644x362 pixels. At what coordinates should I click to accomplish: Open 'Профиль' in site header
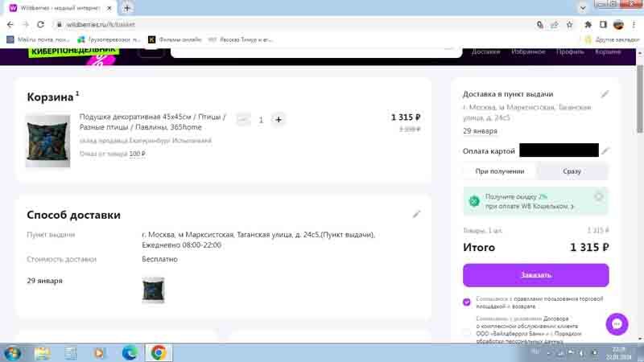click(x=570, y=51)
